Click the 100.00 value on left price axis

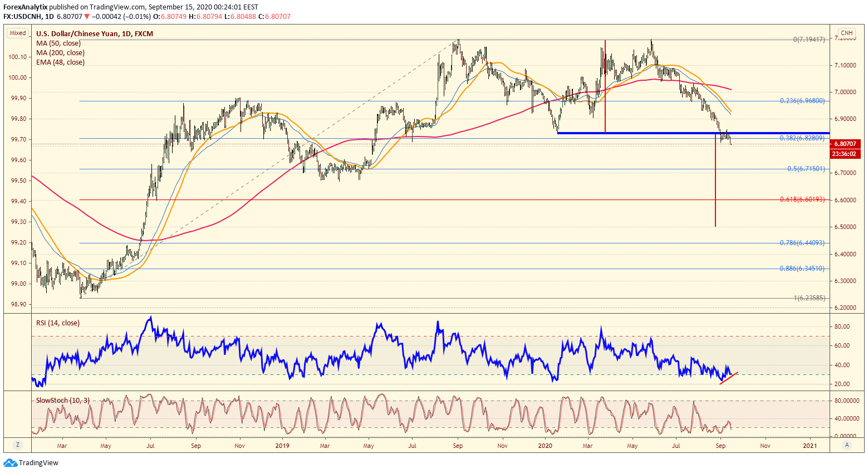pos(17,77)
